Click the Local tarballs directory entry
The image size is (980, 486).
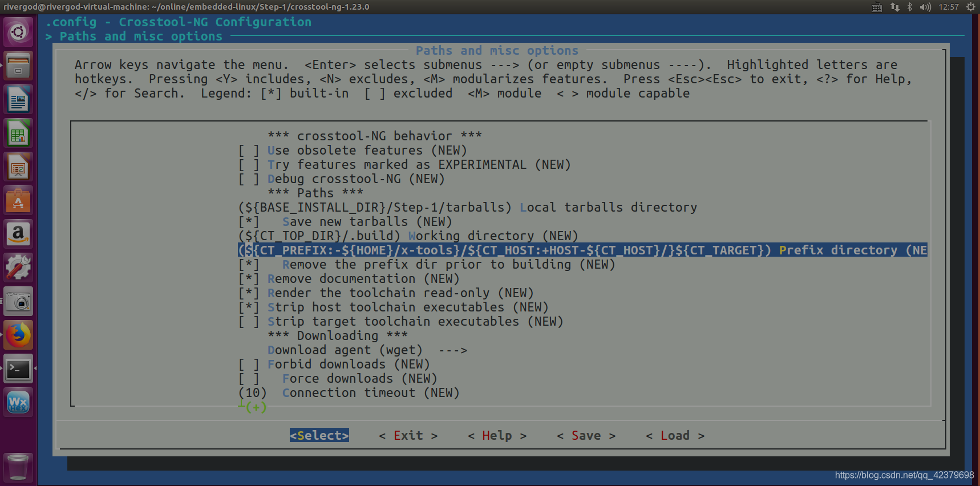pos(467,208)
